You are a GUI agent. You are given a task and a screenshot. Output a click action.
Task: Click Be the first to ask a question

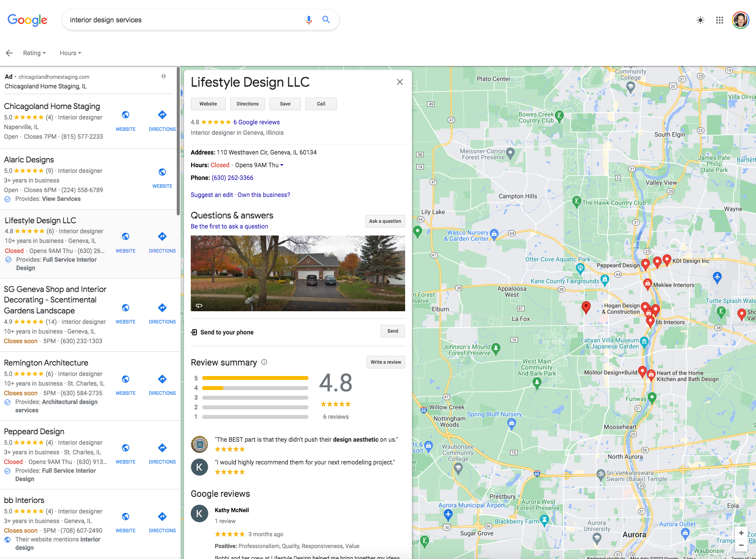229,226
